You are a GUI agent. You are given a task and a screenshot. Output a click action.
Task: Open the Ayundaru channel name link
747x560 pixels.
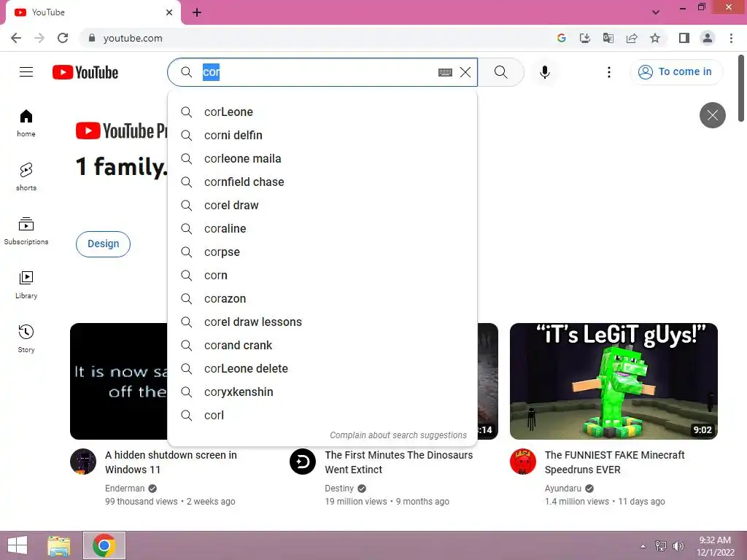562,489
